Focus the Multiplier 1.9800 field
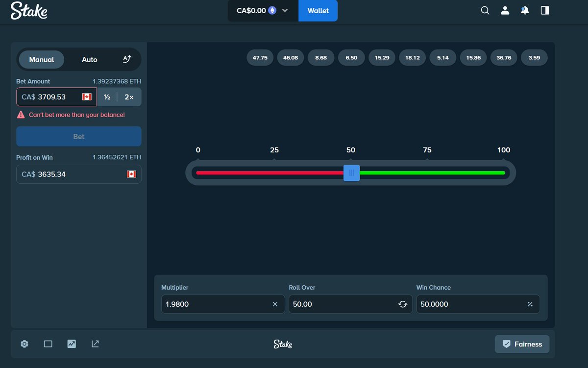Screen dimensions: 588x368 pos(223,304)
